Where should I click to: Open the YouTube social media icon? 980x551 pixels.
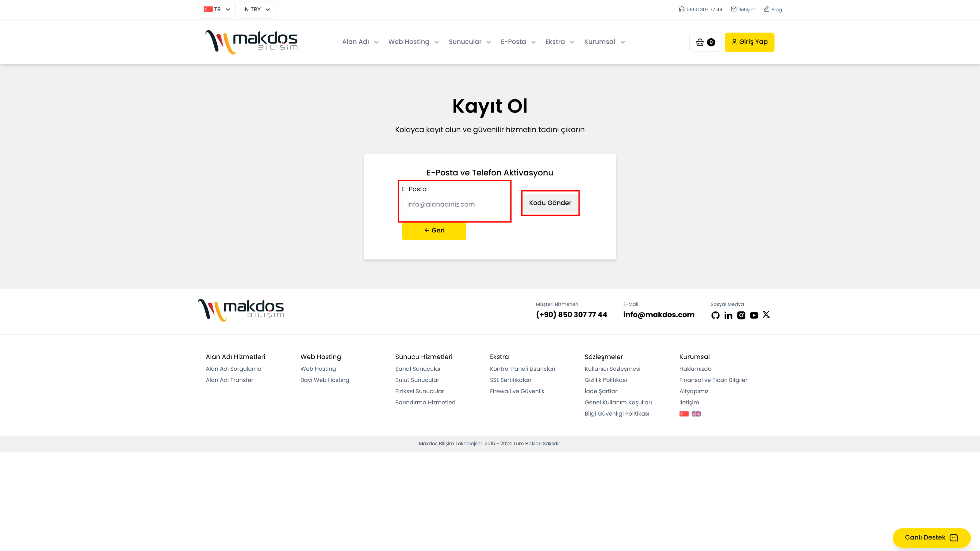pyautogui.click(x=754, y=315)
